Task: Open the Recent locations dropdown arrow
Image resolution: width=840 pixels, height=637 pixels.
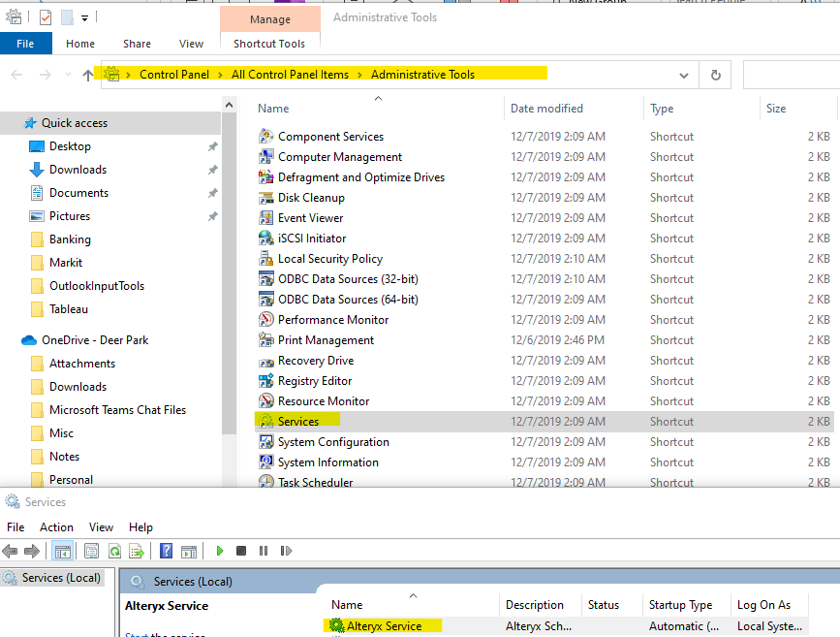Action: point(68,75)
